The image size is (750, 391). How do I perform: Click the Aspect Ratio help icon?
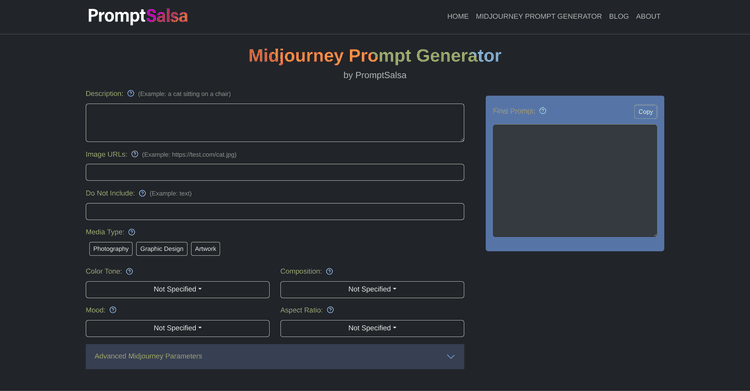331,310
